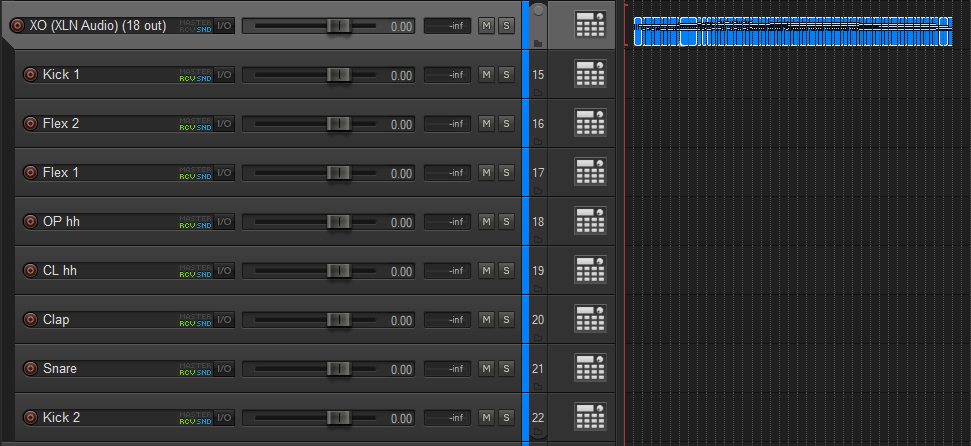Mute the Clap track
971x446 pixels.
click(487, 320)
